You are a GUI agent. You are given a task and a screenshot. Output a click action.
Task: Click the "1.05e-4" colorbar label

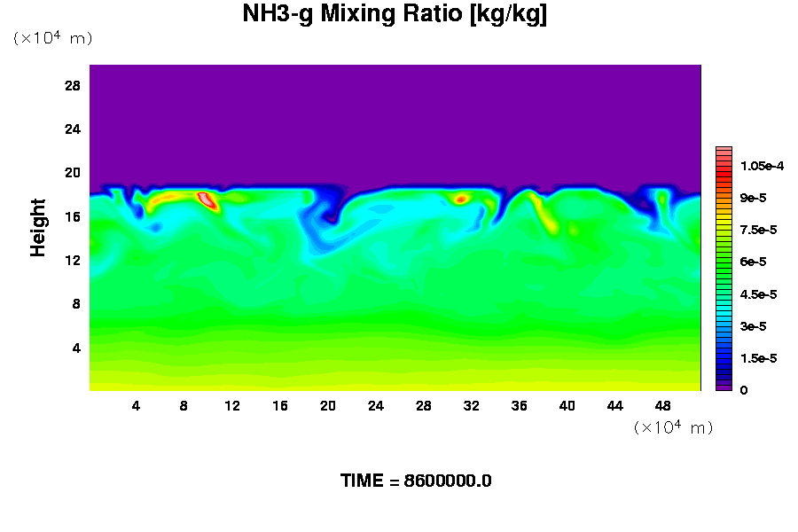tap(760, 166)
